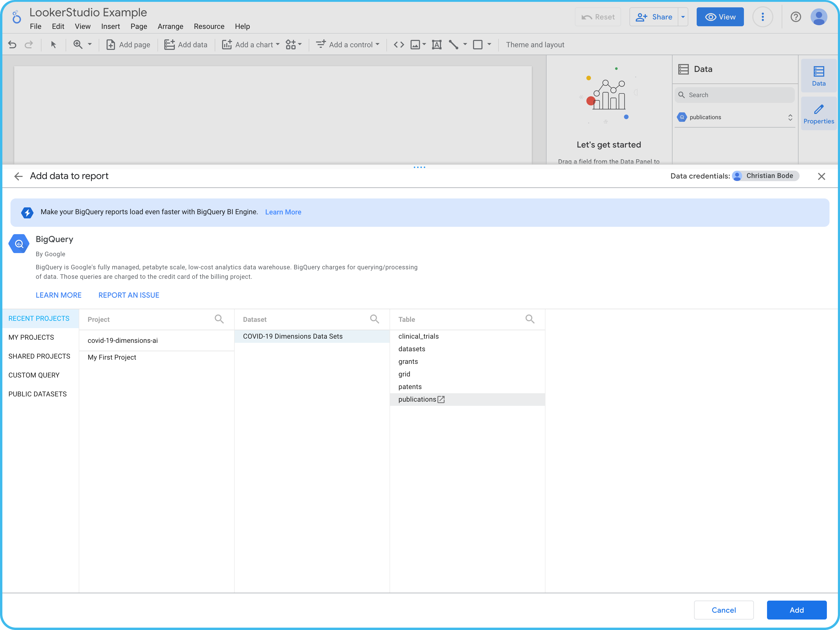Screen dimensions: 840x630
Task: Expand the publications data source selector
Action: tap(790, 117)
